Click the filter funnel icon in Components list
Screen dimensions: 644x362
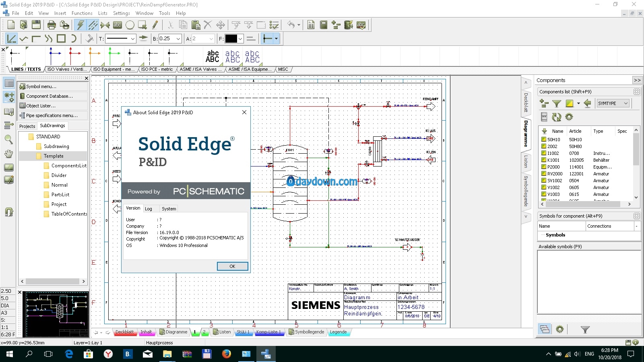[x=557, y=103]
